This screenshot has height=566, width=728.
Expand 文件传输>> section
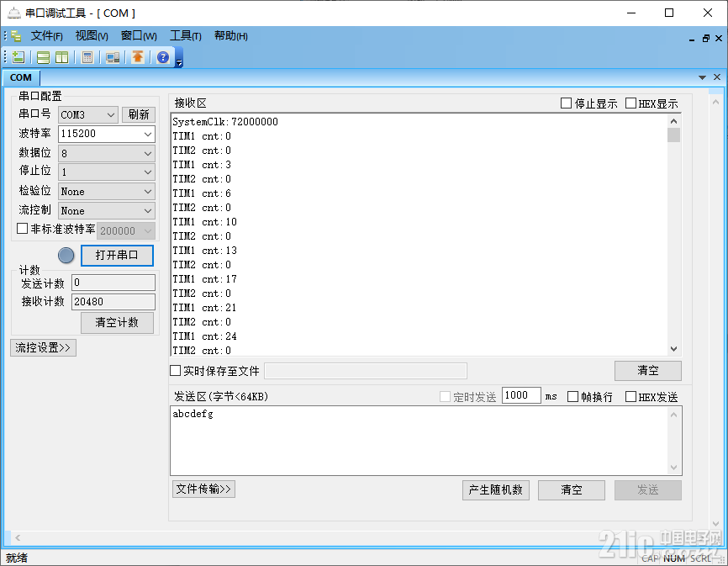tap(203, 489)
